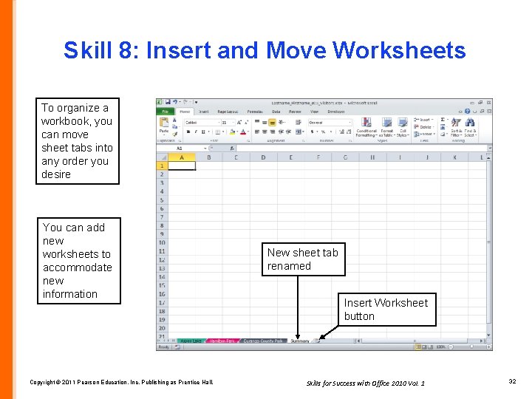The image size is (532, 399).
Task: Open the General number format dropdown
Action: click(349, 123)
